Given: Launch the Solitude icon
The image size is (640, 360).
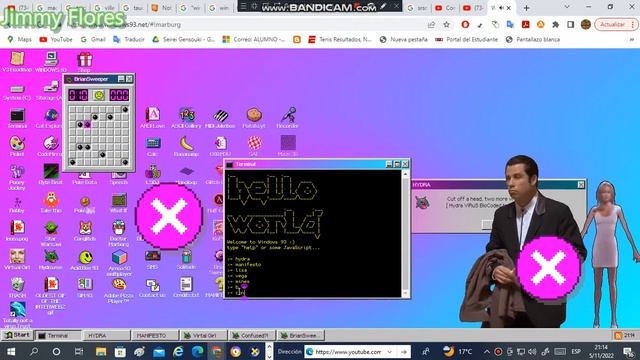Looking at the screenshot, I should (186, 260).
